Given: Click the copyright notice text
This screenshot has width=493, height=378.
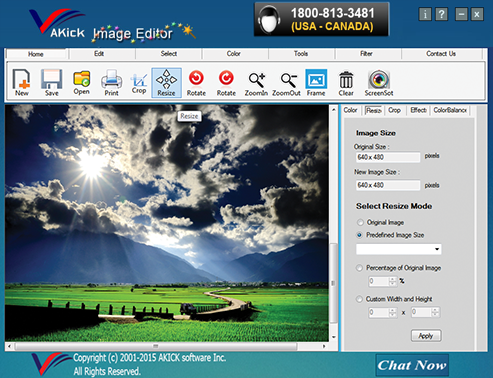Looking at the screenshot, I should (x=149, y=364).
